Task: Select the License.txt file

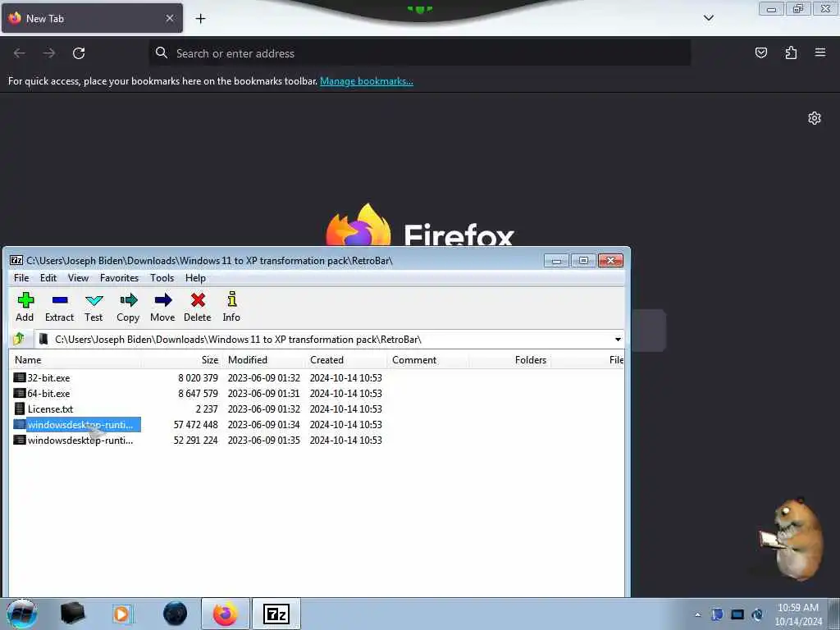Action: point(50,409)
